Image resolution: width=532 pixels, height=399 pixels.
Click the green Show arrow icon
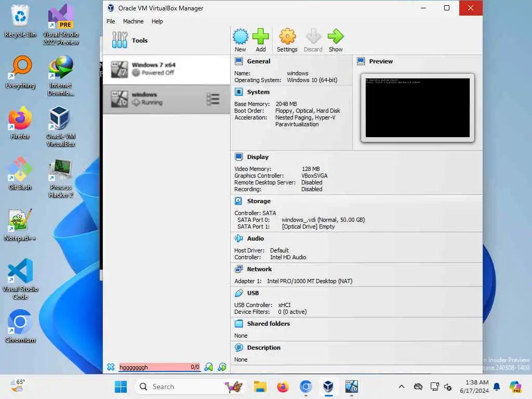click(x=336, y=36)
